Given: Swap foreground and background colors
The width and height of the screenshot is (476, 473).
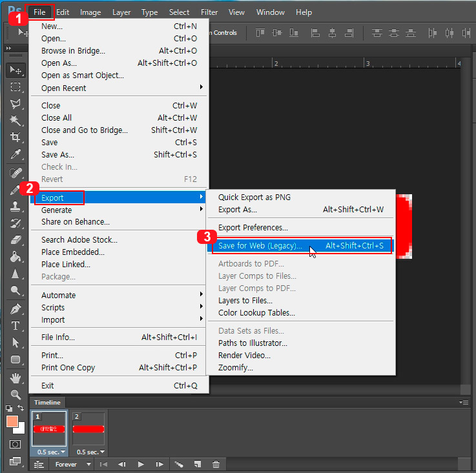Looking at the screenshot, I should click(21, 407).
